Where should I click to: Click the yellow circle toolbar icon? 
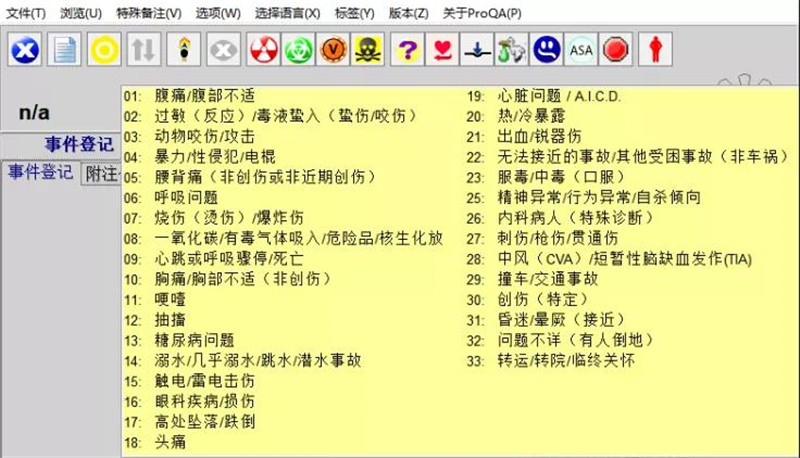pyautogui.click(x=104, y=49)
